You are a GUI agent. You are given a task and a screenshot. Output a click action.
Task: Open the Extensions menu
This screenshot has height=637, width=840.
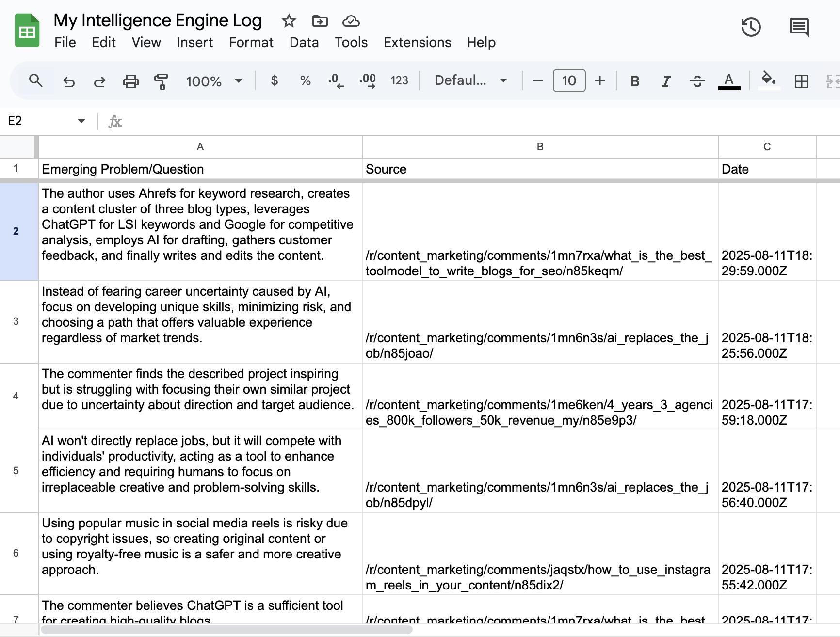[417, 43]
